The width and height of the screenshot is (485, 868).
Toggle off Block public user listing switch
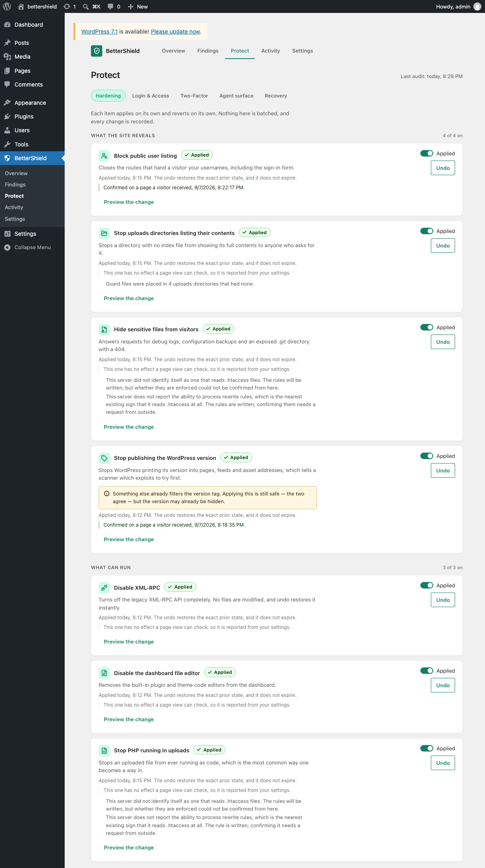pyautogui.click(x=427, y=153)
